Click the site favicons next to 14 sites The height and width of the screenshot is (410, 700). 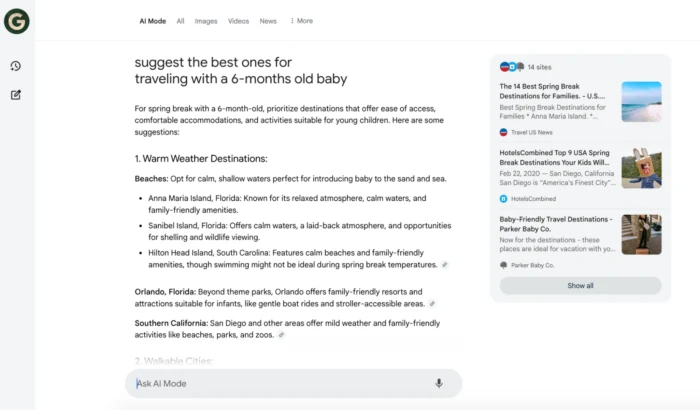pos(512,67)
